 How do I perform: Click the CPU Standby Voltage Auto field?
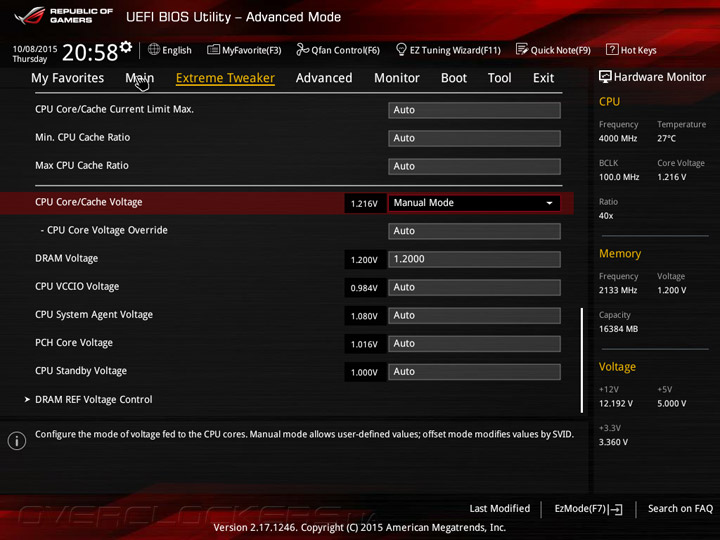coord(474,371)
